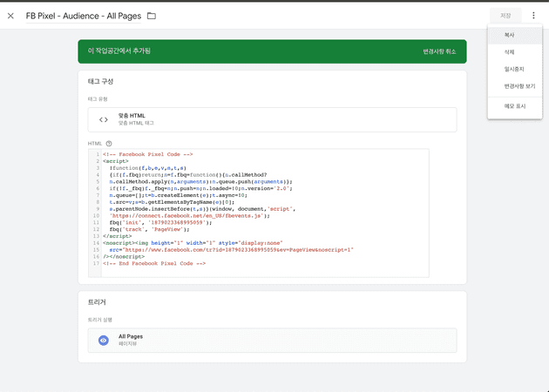Choose 변경사항 보기 (View changes) menu item
The width and height of the screenshot is (549, 392).
pos(519,86)
